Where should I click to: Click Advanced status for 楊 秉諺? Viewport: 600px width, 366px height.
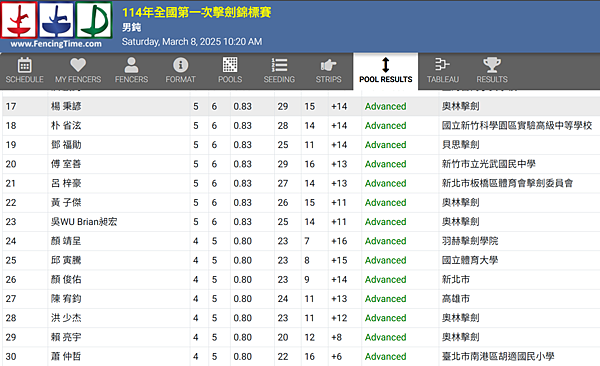(x=385, y=106)
